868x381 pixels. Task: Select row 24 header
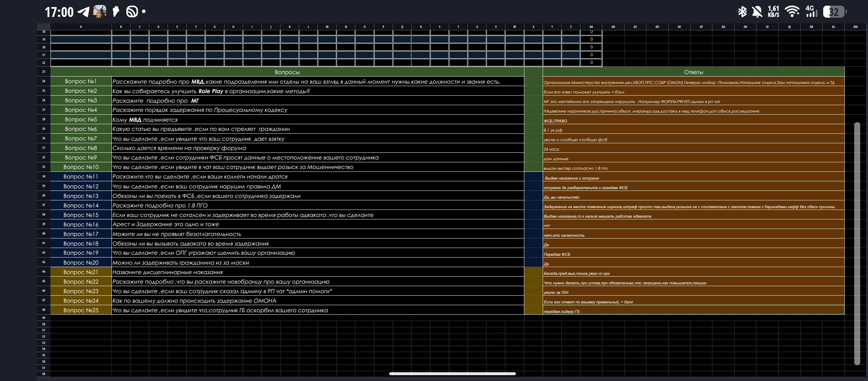pyautogui.click(x=44, y=81)
